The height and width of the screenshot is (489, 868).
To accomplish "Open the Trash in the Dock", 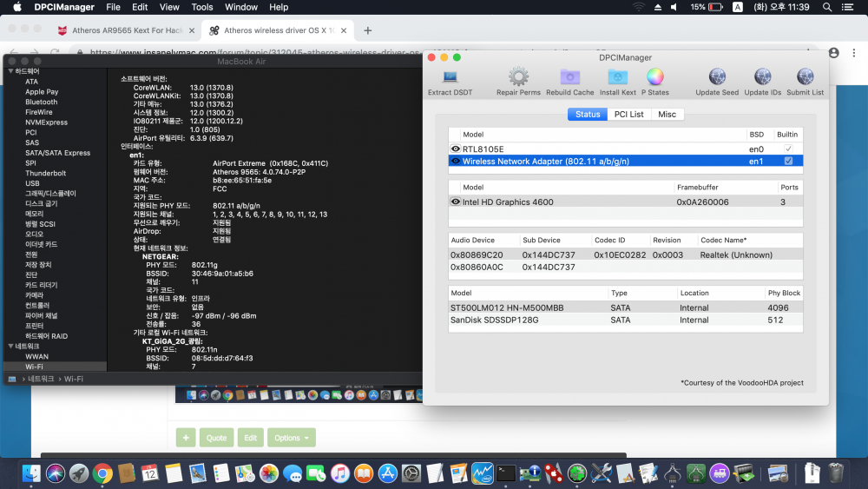I will click(836, 473).
